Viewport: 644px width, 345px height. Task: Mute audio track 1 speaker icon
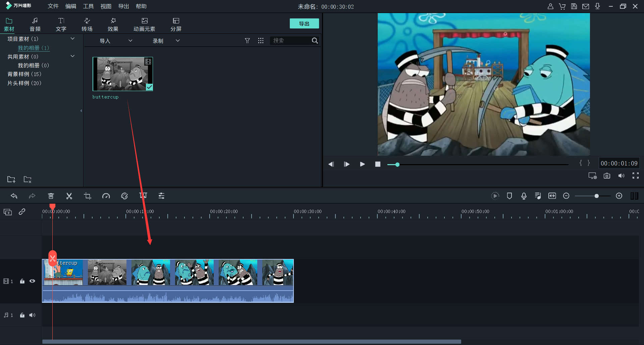[x=32, y=315]
